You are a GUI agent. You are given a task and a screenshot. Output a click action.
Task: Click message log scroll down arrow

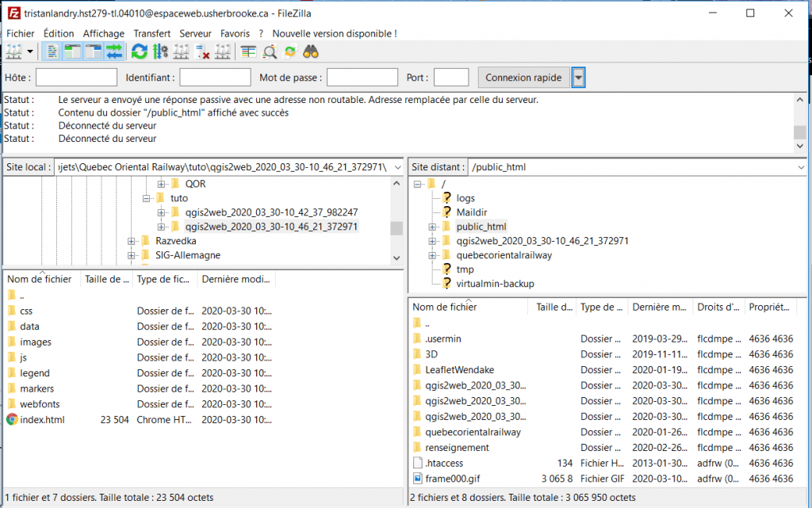800,146
